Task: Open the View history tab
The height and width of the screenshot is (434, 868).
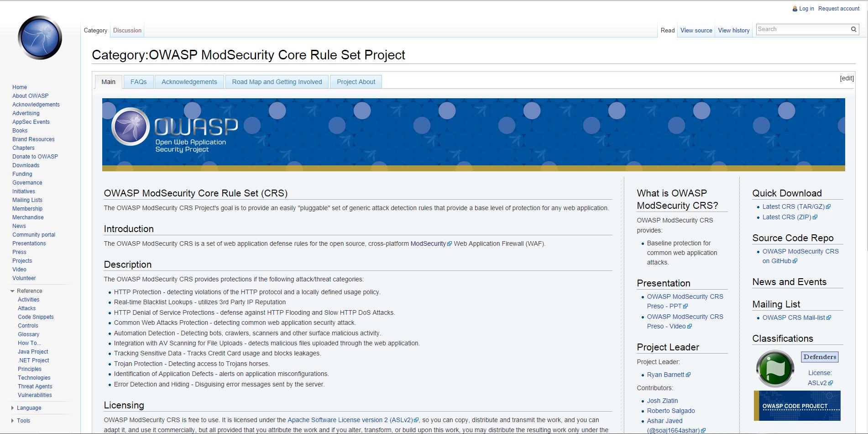Action: [x=734, y=30]
